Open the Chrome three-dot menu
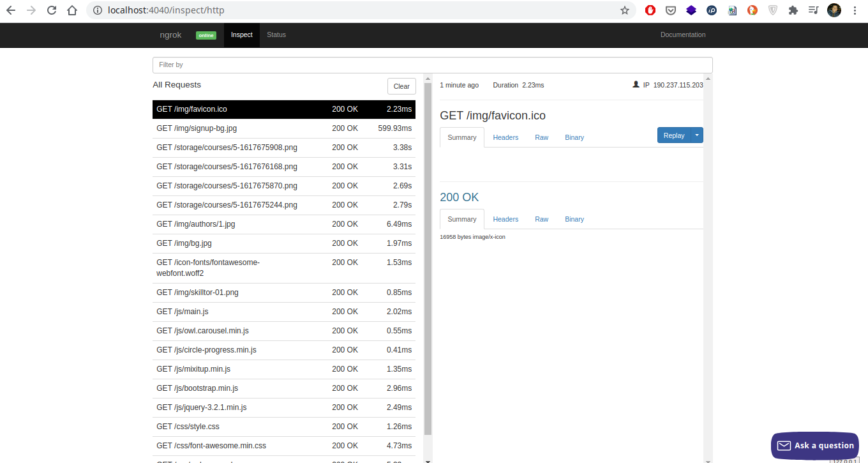The image size is (868, 463). [855, 10]
